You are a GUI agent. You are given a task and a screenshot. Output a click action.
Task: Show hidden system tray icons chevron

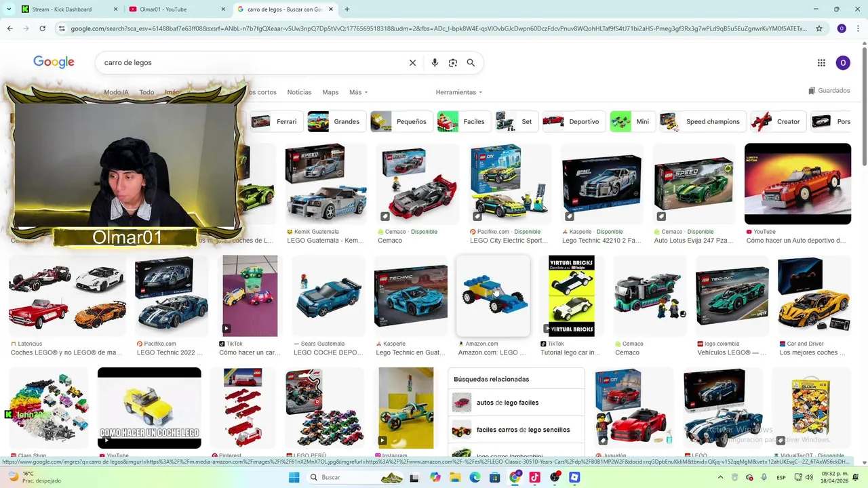pyautogui.click(x=719, y=477)
